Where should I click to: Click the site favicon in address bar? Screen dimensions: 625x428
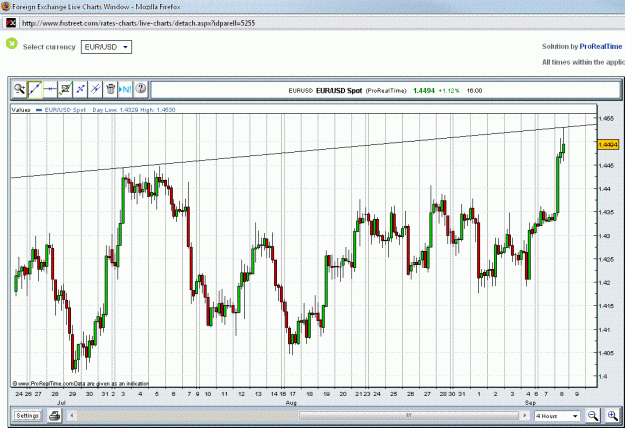pyautogui.click(x=11, y=23)
